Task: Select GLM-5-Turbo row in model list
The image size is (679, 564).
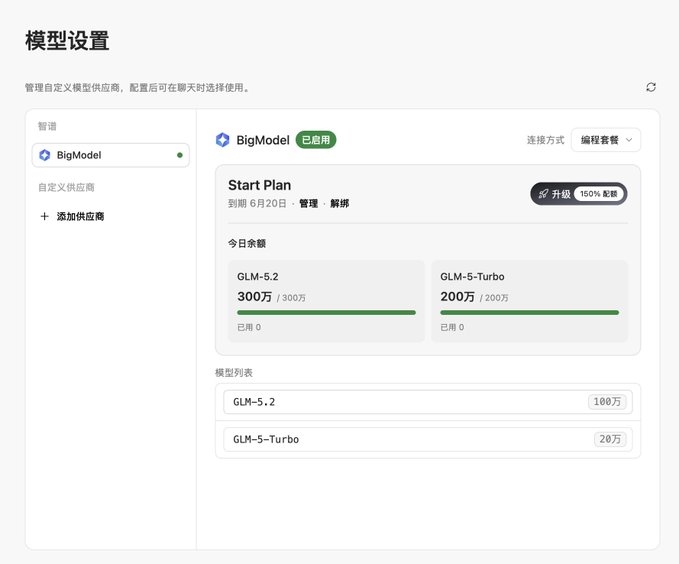Action: click(x=428, y=439)
